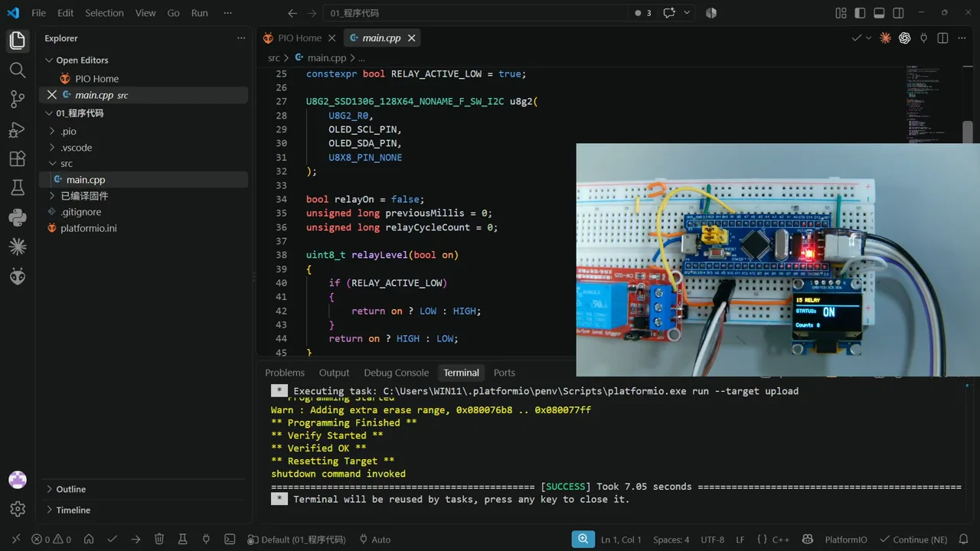
Task: Open platformio.ini in explorer
Action: tap(89, 228)
